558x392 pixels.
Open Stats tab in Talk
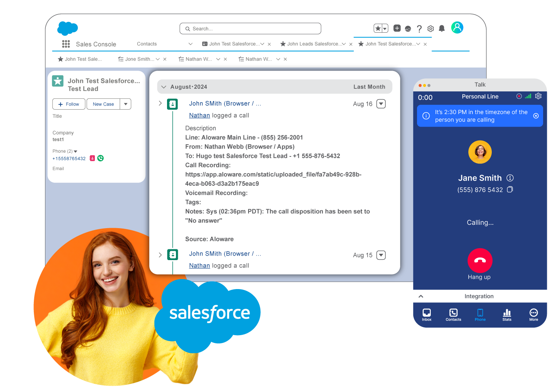point(507,315)
